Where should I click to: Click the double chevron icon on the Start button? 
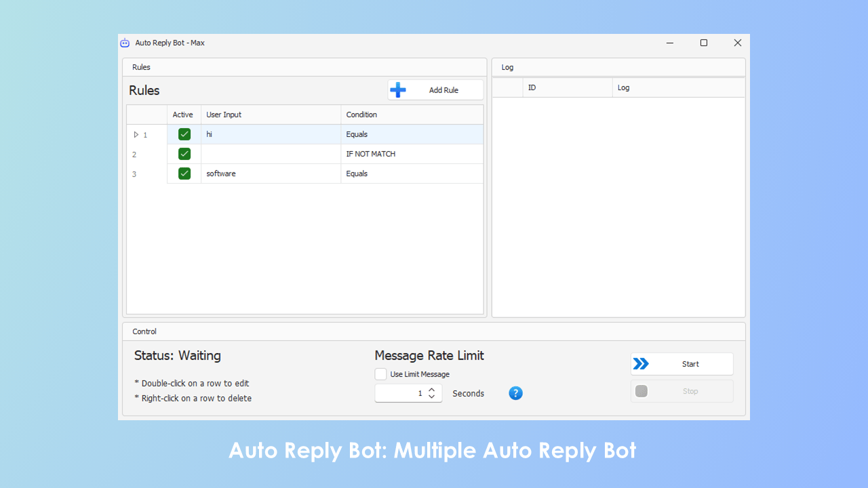(x=642, y=363)
